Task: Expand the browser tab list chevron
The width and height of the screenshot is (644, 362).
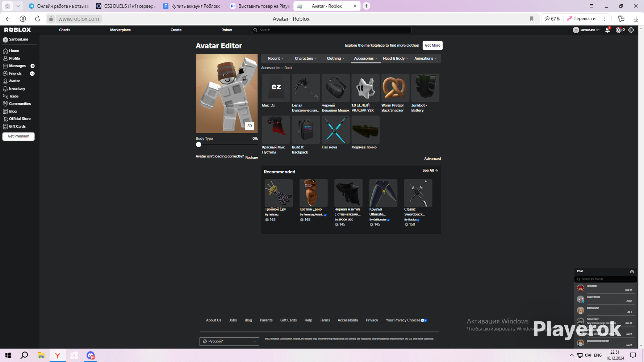Action: (18, 6)
